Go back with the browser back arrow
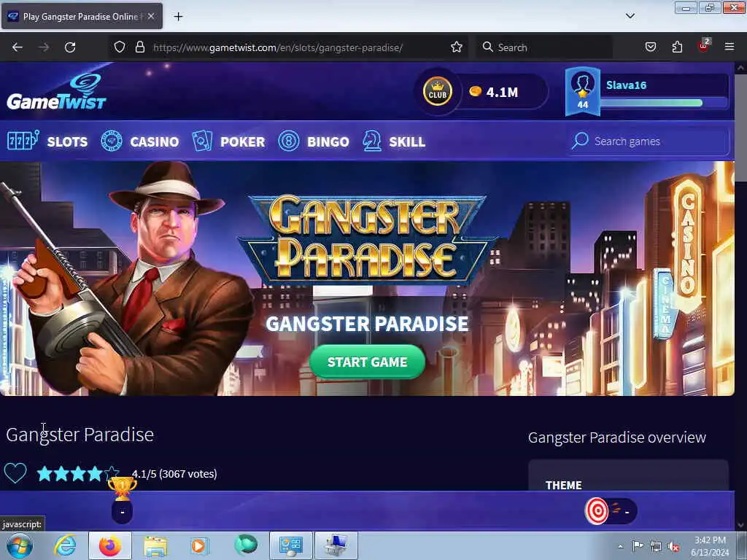The height and width of the screenshot is (560, 747). tap(18, 47)
